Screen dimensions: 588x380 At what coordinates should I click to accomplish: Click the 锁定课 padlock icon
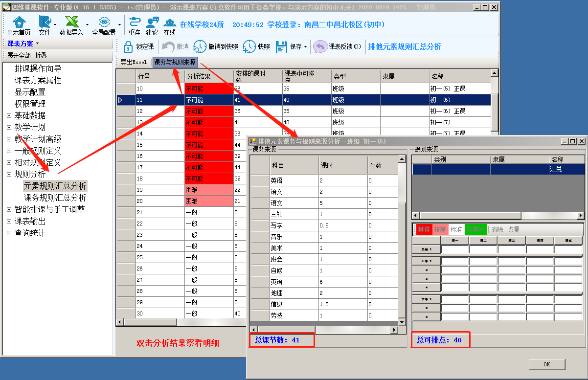[x=128, y=46]
